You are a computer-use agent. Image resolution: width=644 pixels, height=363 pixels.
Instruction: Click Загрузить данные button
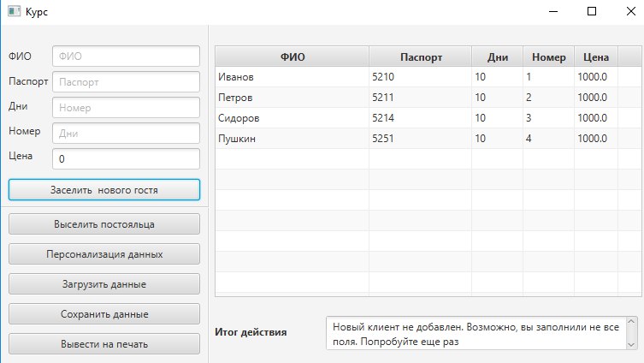pyautogui.click(x=104, y=284)
